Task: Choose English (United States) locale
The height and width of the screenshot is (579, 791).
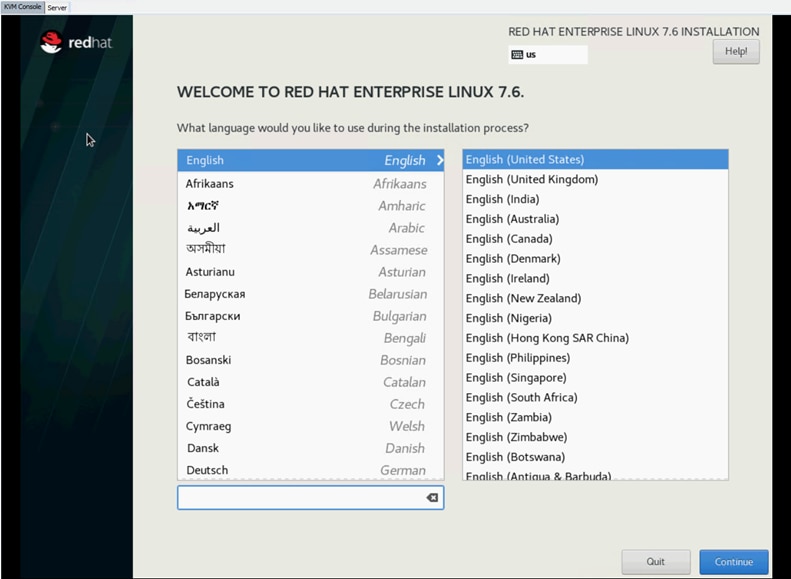Action: (595, 159)
